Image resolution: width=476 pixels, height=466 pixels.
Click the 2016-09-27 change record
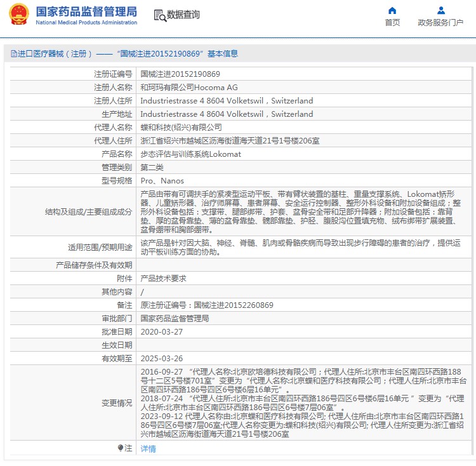coord(303,380)
